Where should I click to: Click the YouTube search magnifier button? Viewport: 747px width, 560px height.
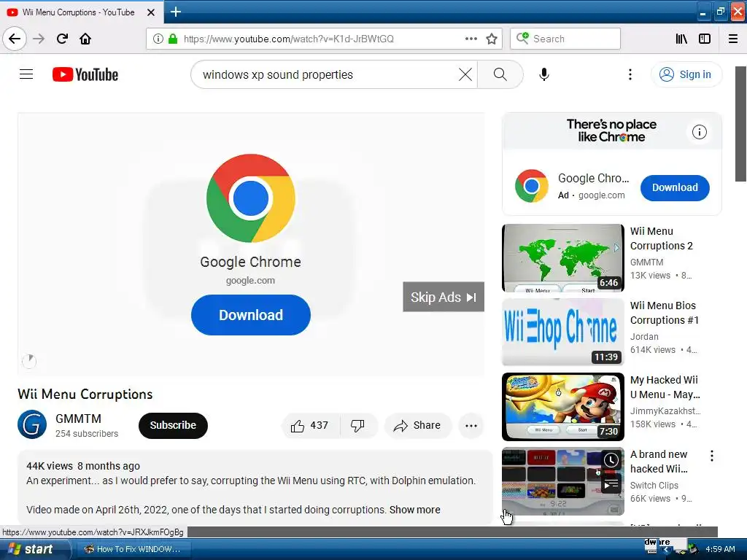coord(500,74)
